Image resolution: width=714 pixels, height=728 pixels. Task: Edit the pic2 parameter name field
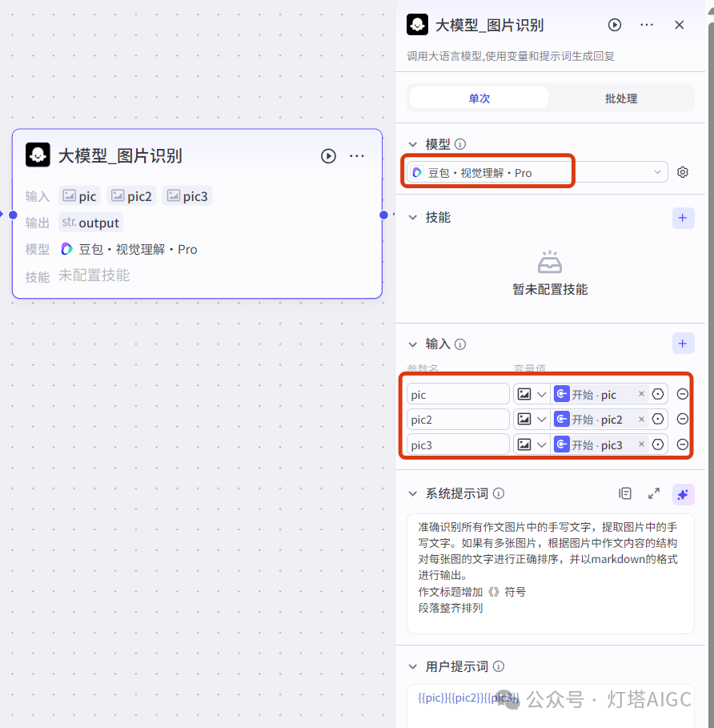coord(458,419)
